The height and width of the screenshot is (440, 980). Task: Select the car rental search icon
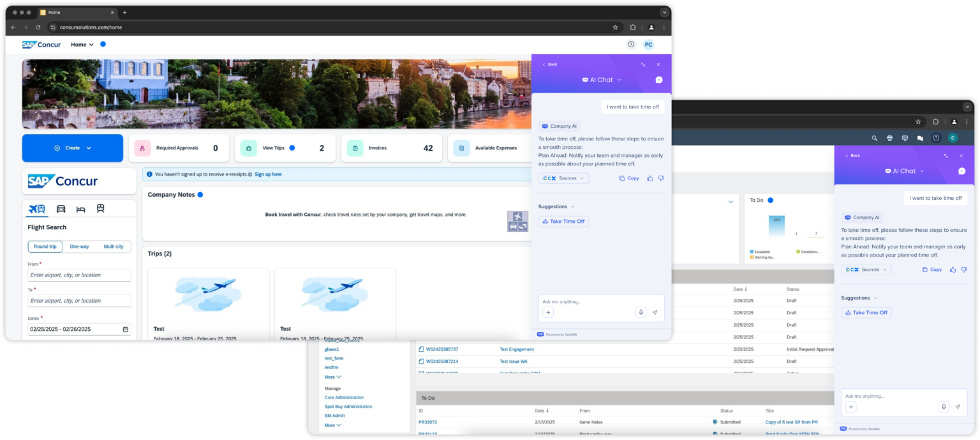point(61,209)
